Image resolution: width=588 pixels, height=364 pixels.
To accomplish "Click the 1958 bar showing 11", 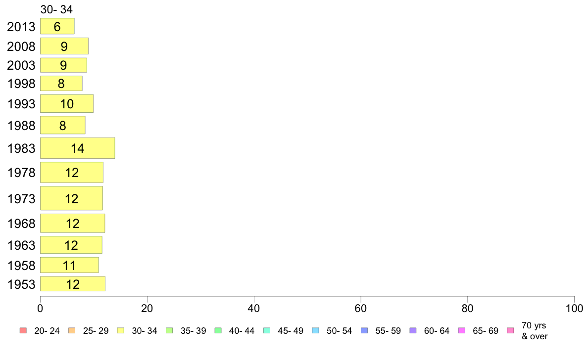I will pos(69,266).
